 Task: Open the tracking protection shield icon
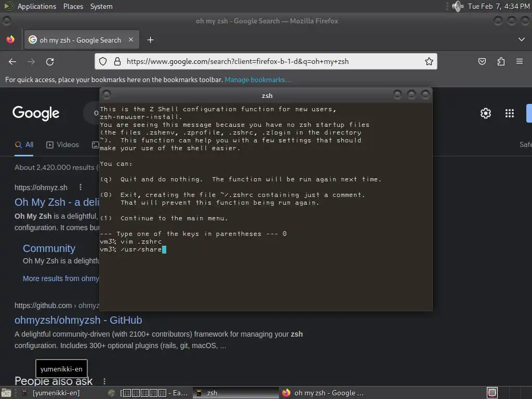coord(103,61)
